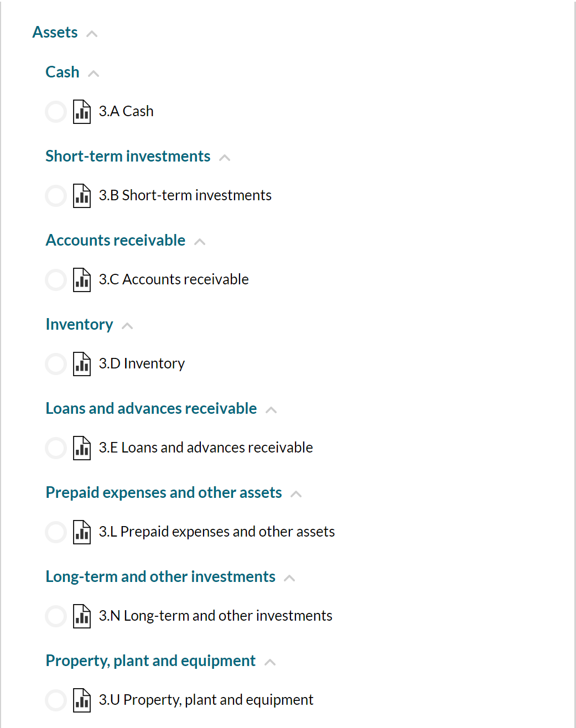The width and height of the screenshot is (576, 728).
Task: Collapse the Prepaid expenses and other assets chevron
Action: coord(296,494)
